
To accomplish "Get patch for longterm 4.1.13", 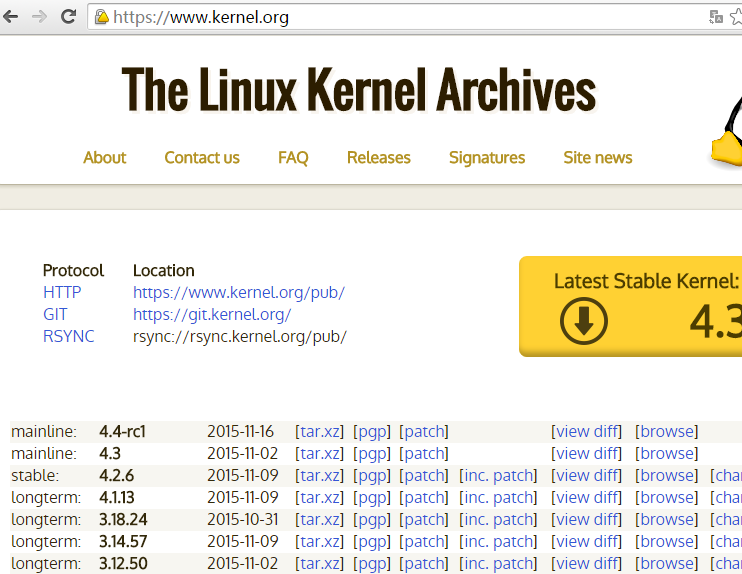I will click(x=424, y=497).
